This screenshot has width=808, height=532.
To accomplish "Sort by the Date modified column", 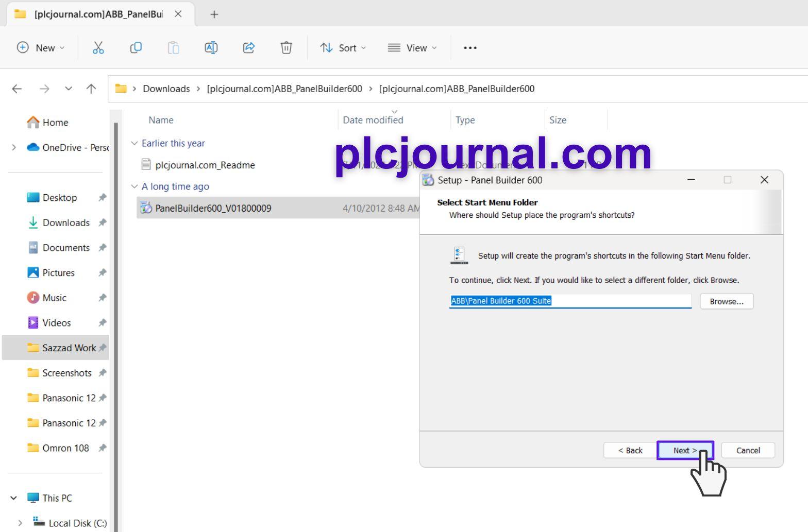I will [x=373, y=120].
